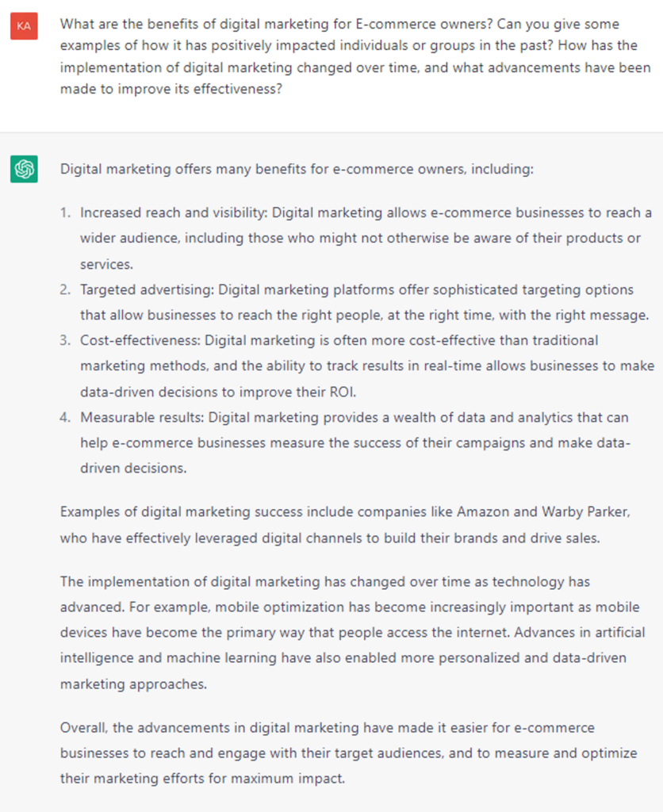Click the user's question about digital marketing
Viewport: 663px width, 812px height.
point(349,56)
